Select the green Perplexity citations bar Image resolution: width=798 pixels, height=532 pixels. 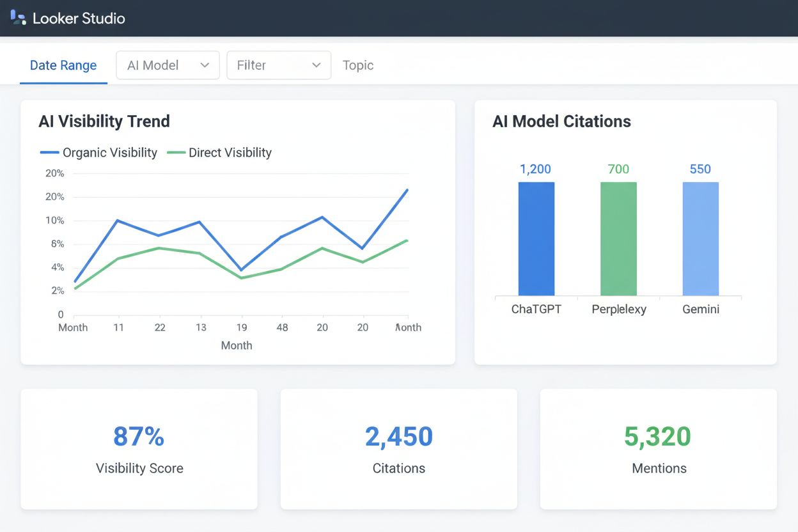(618, 240)
